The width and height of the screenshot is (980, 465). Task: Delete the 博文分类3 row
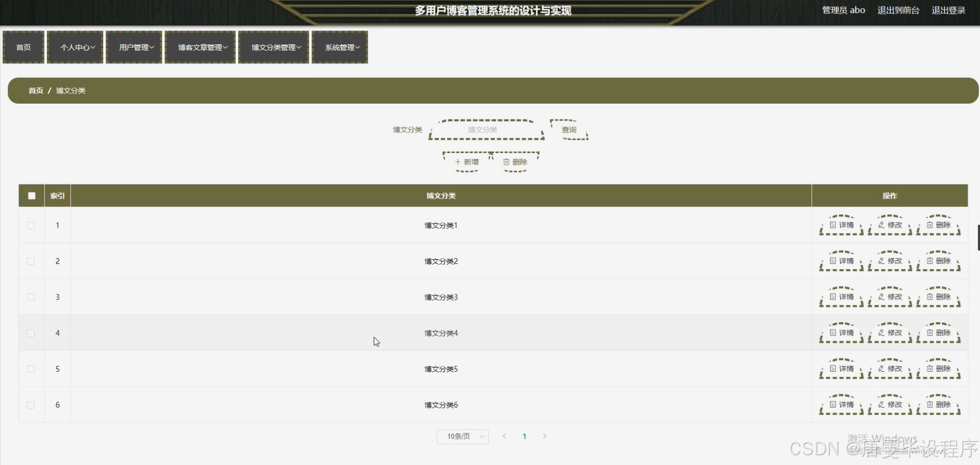point(938,297)
